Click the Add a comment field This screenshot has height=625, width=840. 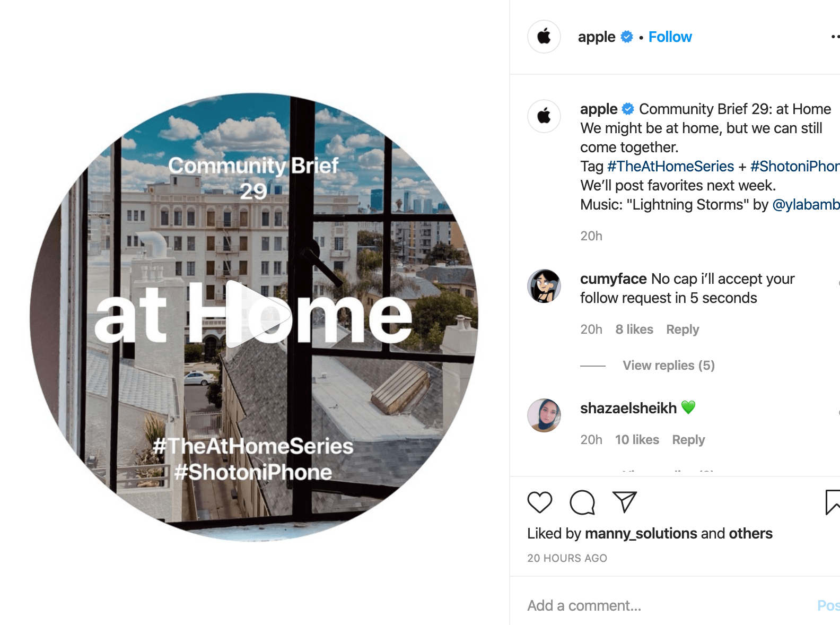click(668, 605)
